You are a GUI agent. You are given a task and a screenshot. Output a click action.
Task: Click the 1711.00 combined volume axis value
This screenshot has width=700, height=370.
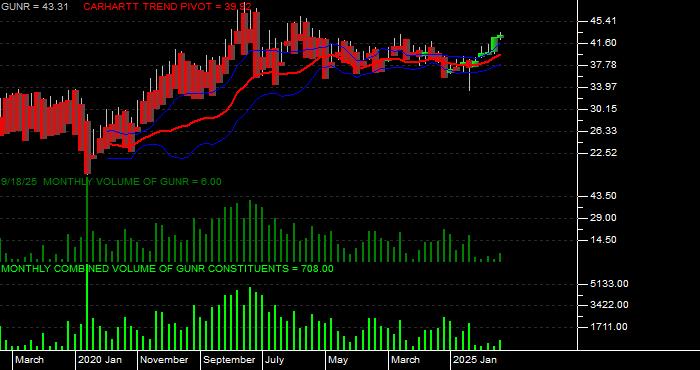[609, 327]
